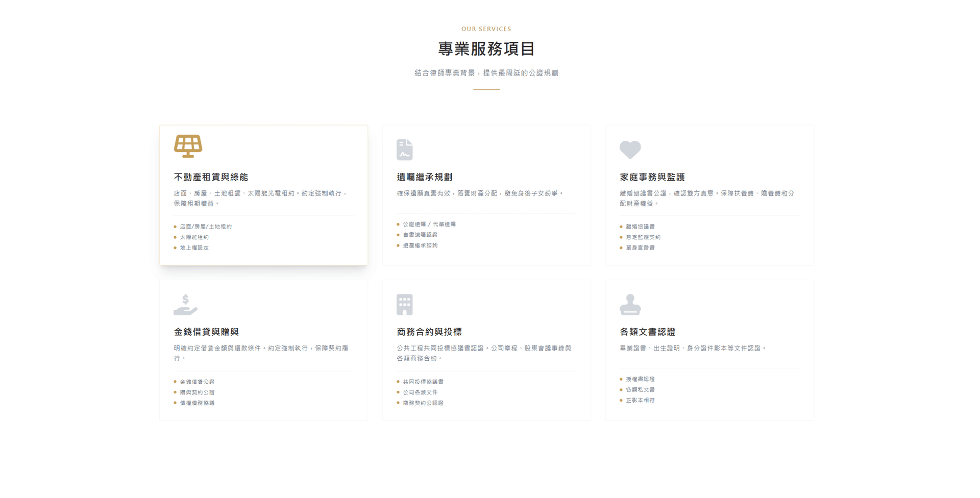Click the 專業服務項目 section heading
The image size is (980, 498).
tap(486, 49)
